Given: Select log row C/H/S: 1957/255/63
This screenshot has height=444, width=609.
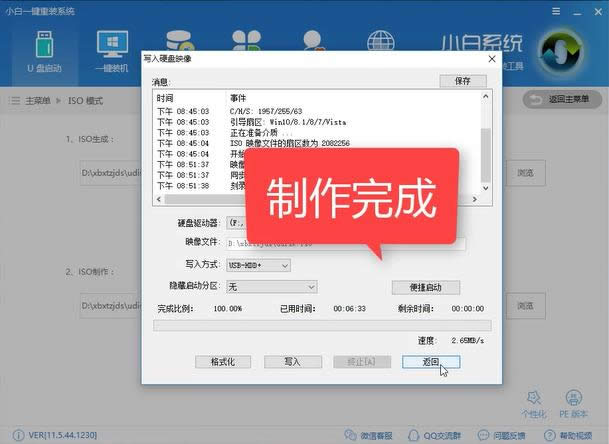Looking at the screenshot, I should pos(266,111).
